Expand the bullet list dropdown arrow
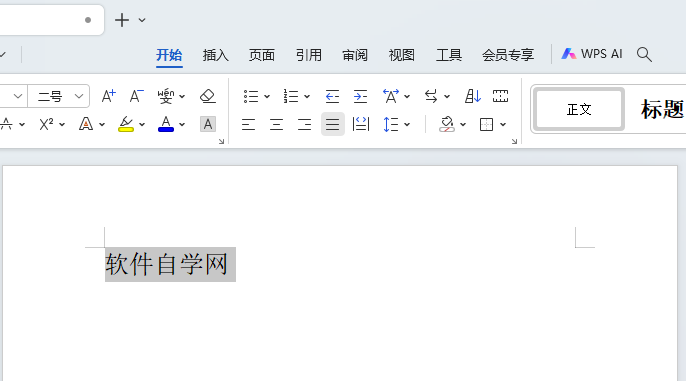The width and height of the screenshot is (686, 381). coord(267,97)
